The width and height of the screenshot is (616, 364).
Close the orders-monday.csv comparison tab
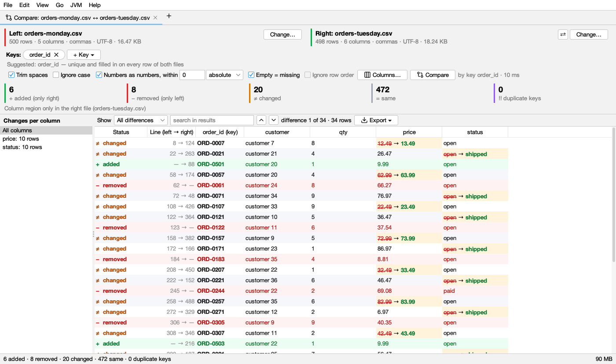(x=155, y=18)
